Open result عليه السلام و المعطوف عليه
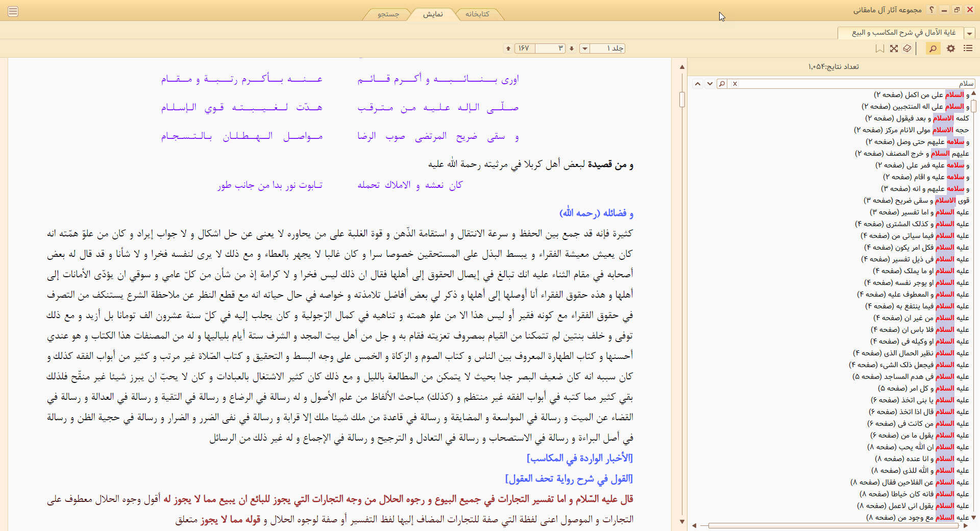The width and height of the screenshot is (980, 531). (x=913, y=295)
